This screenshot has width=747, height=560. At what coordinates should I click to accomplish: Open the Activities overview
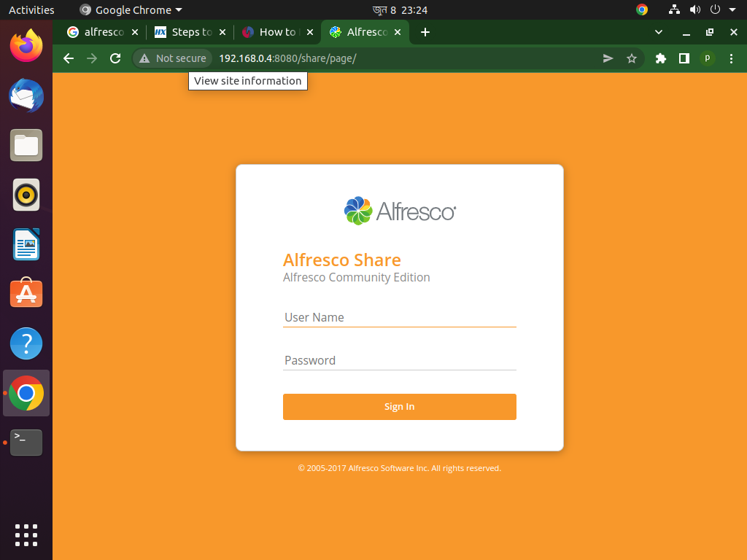coord(31,10)
